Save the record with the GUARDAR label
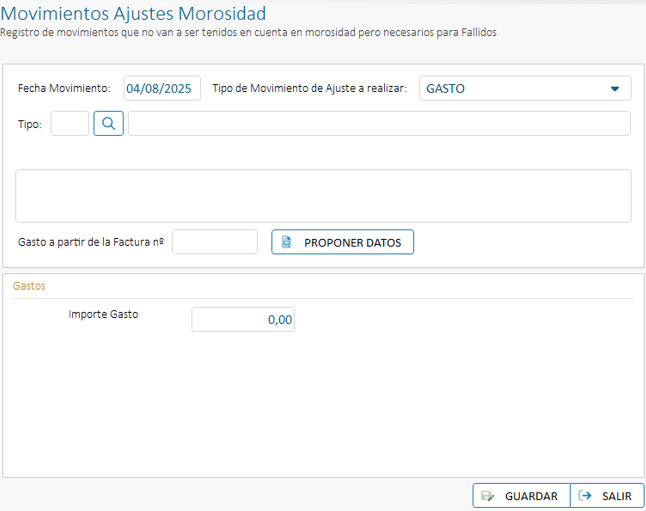The width and height of the screenshot is (646, 511). pyautogui.click(x=531, y=496)
